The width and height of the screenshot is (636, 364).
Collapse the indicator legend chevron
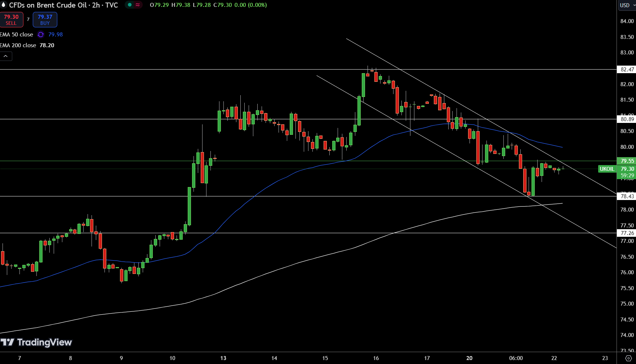(6, 56)
